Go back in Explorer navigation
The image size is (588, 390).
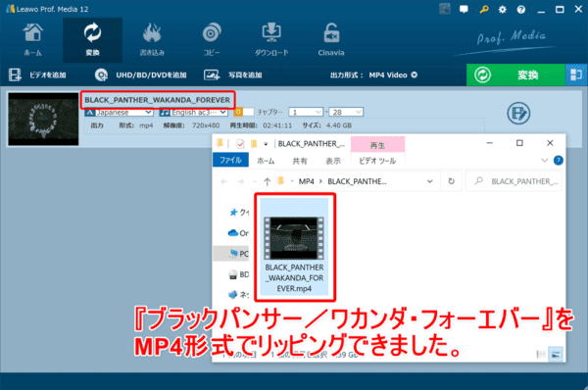pyautogui.click(x=224, y=182)
